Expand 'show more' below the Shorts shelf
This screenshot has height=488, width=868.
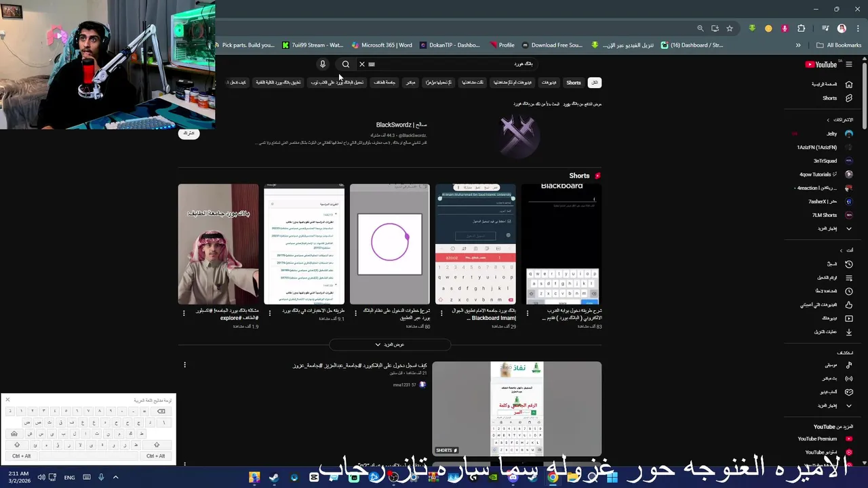click(390, 344)
